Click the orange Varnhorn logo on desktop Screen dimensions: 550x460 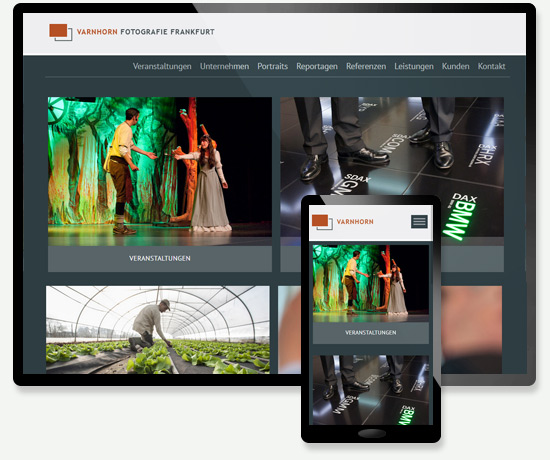pyautogui.click(x=61, y=32)
